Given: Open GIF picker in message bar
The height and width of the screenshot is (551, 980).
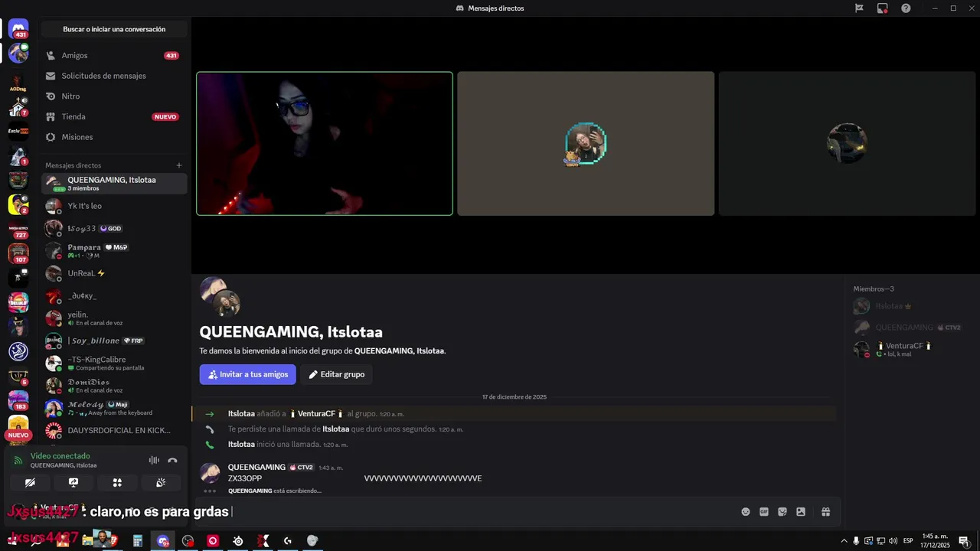Looking at the screenshot, I should (764, 512).
